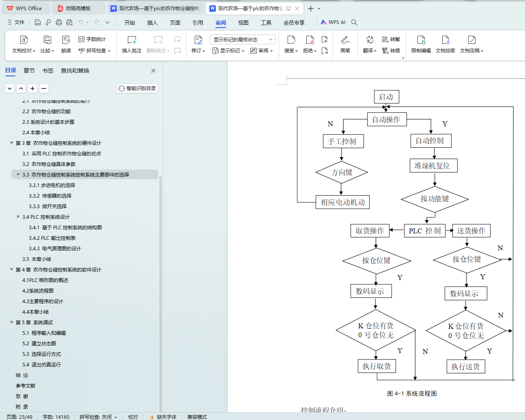Go to previous revision icon
Image resolution: width=525 pixels, height=420 pixels.
325,39
